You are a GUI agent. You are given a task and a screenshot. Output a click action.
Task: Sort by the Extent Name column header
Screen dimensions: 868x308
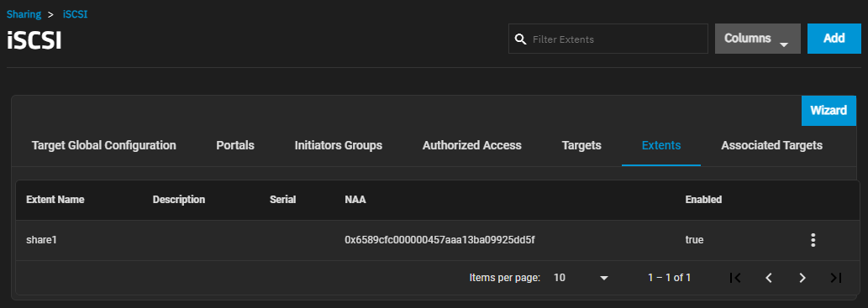tap(55, 200)
